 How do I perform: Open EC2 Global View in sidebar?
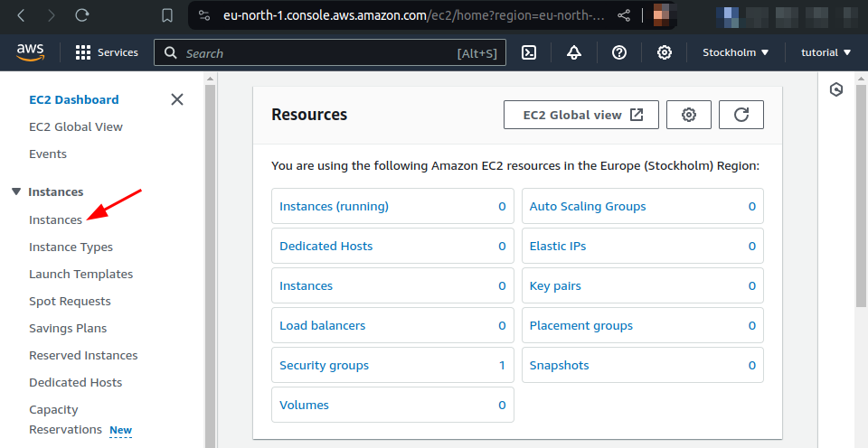[x=76, y=126]
